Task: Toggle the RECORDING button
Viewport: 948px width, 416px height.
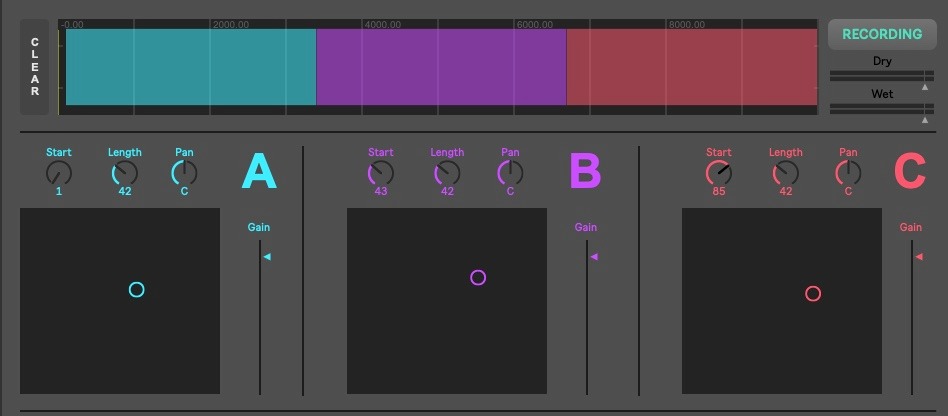Action: click(x=881, y=34)
